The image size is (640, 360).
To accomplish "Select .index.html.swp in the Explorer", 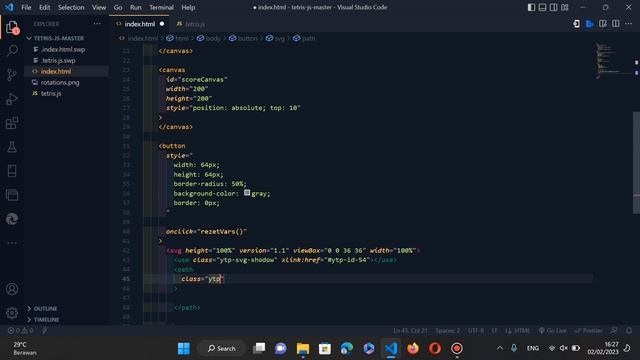I will (63, 49).
